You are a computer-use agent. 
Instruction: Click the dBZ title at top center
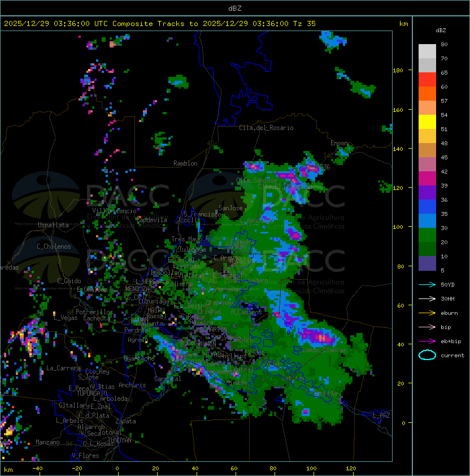[x=235, y=8]
